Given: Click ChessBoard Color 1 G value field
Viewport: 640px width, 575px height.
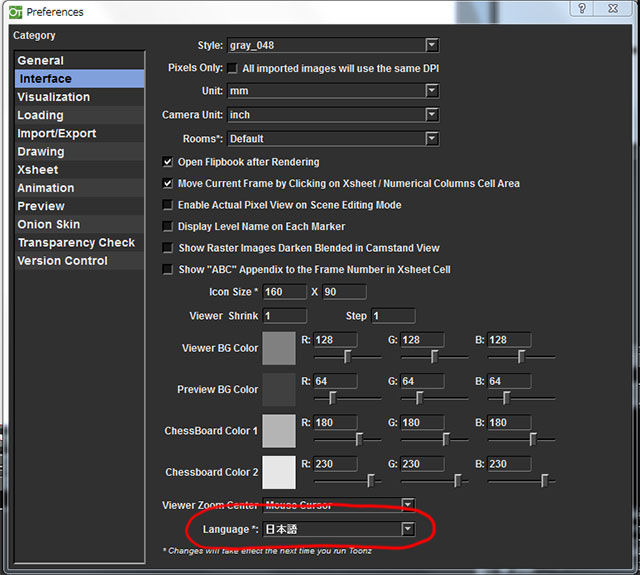Looking at the screenshot, I should pyautogui.click(x=422, y=422).
